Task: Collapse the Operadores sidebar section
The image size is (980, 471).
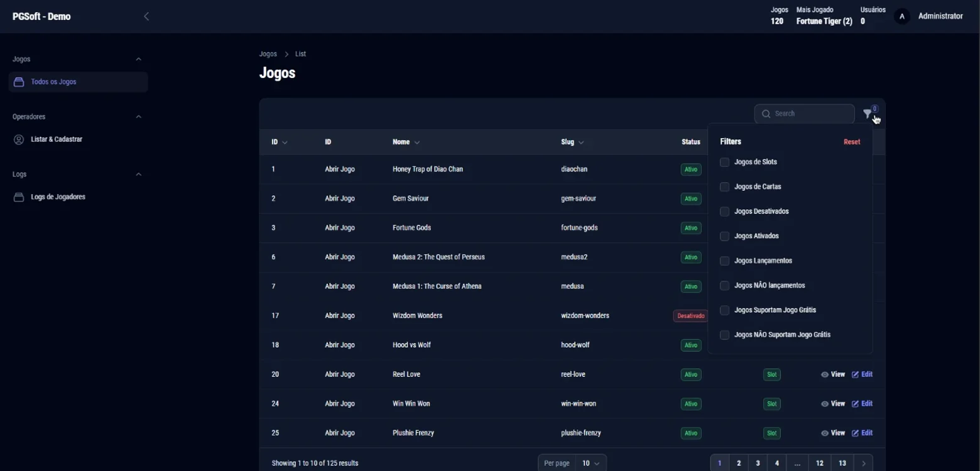Action: pyautogui.click(x=139, y=117)
